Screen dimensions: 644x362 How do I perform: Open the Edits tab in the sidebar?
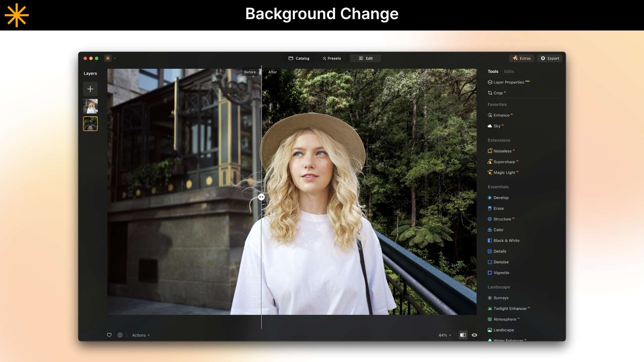click(x=509, y=71)
